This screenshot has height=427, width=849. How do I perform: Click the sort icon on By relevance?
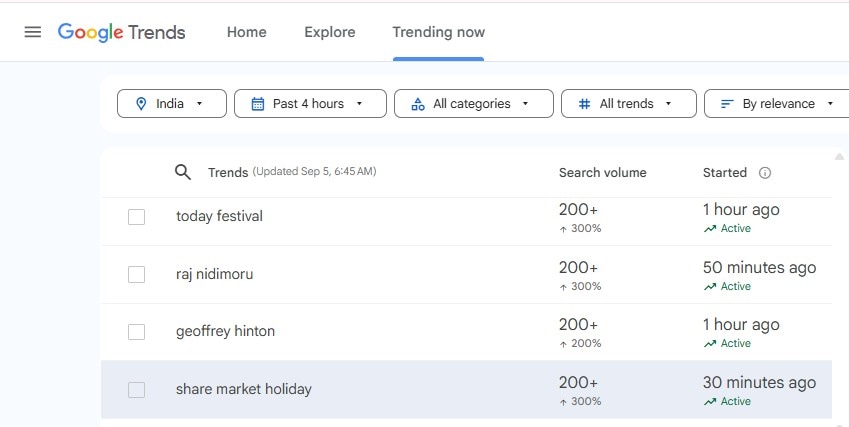pos(727,104)
